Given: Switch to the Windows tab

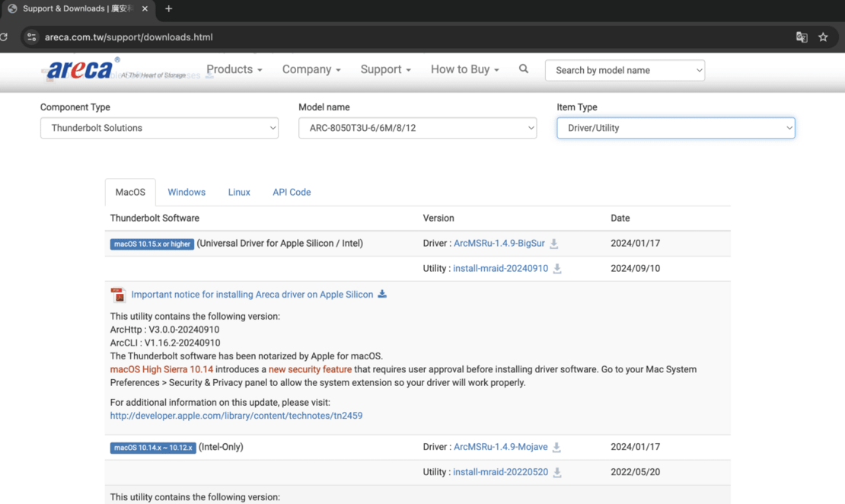Looking at the screenshot, I should [187, 193].
